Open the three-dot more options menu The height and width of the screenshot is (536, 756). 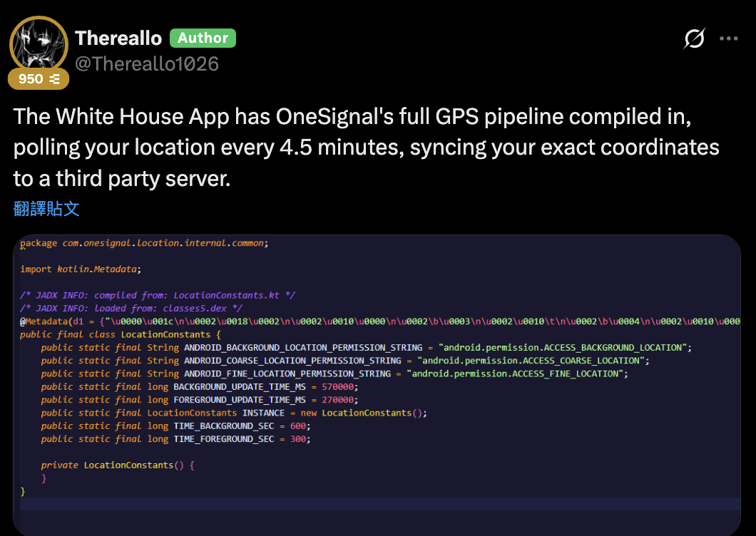[x=728, y=38]
